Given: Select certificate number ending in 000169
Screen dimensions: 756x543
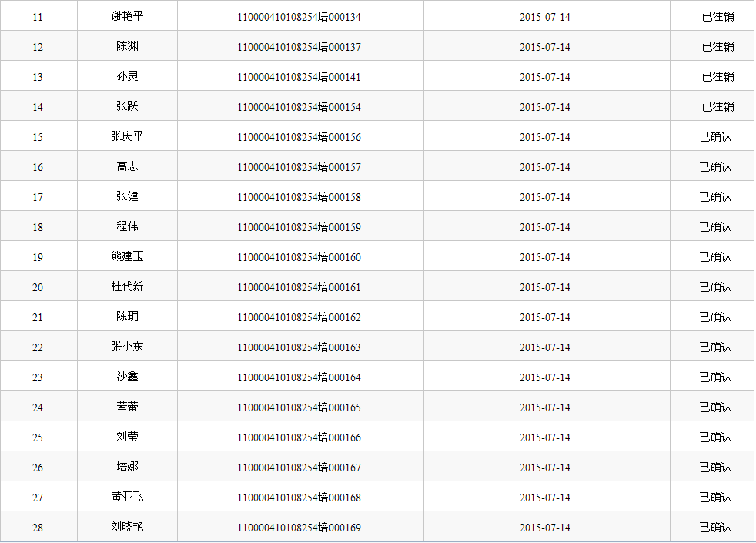Looking at the screenshot, I should click(x=299, y=528).
